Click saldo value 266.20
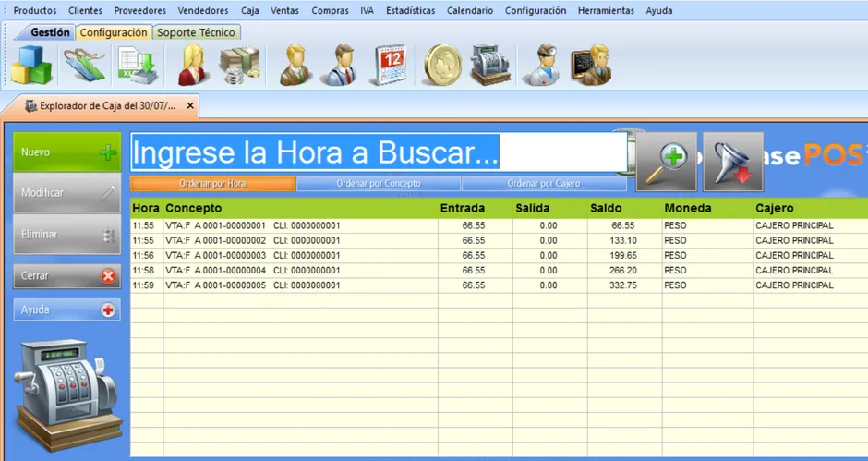 (x=623, y=271)
